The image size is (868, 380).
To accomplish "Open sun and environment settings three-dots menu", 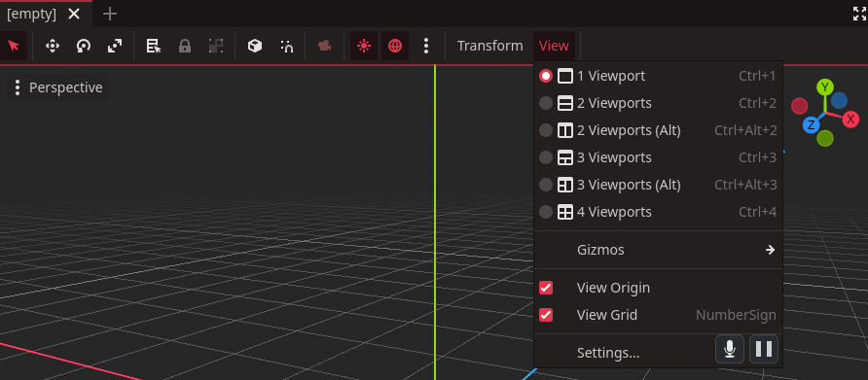I will tap(425, 46).
